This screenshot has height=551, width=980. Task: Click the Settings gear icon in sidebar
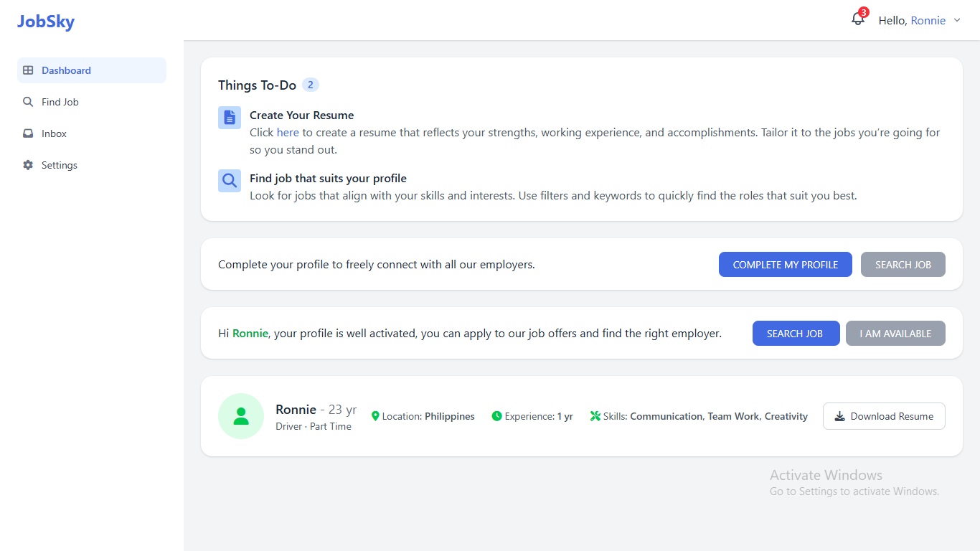(28, 165)
